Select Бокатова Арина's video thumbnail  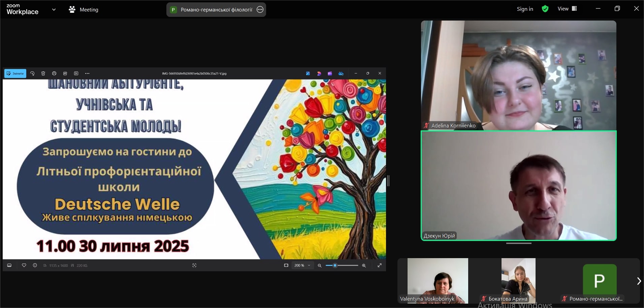[x=518, y=281]
